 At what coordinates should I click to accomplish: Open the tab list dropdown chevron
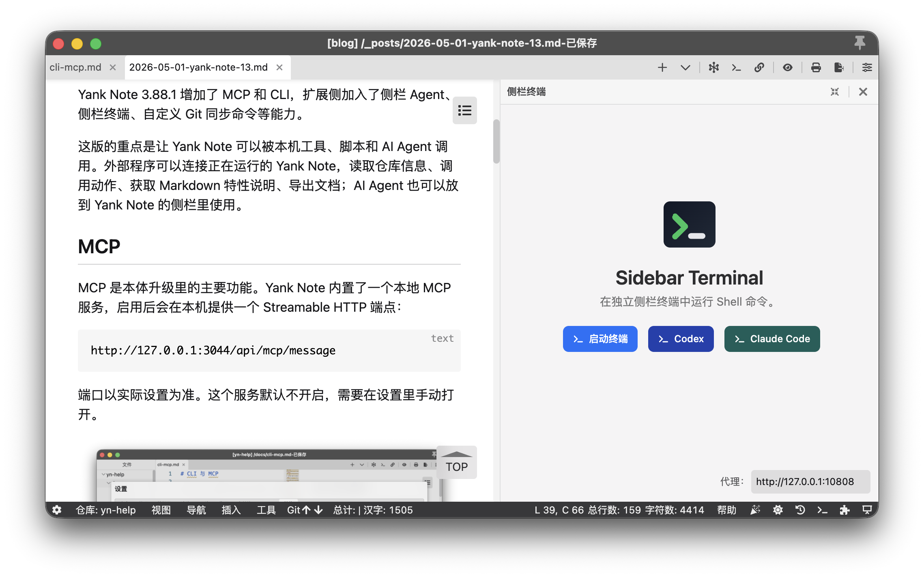[x=685, y=67]
